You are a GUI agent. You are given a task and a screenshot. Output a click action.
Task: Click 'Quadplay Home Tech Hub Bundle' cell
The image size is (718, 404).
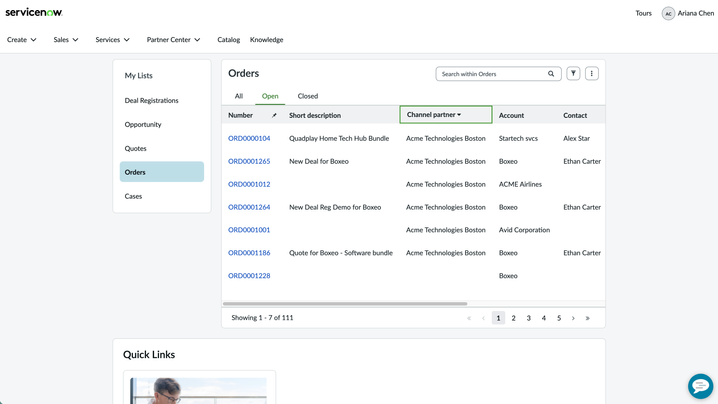click(339, 138)
